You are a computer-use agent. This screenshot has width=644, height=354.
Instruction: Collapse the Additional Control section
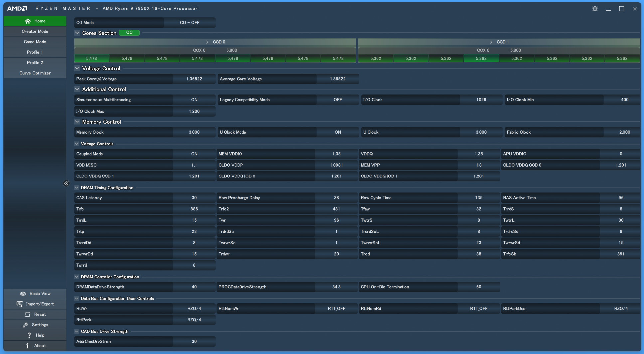77,89
